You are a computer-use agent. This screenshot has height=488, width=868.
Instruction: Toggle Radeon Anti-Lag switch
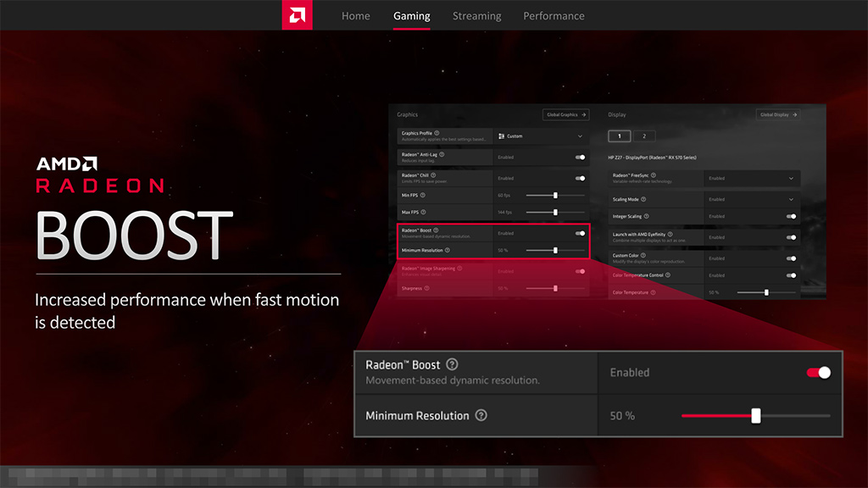580,157
